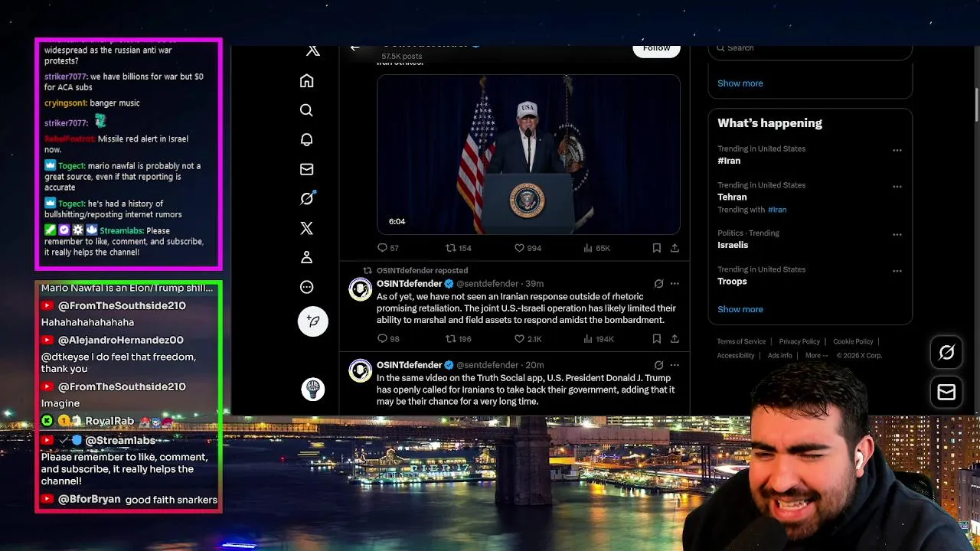Open Premium X icon in sidebar
Image resolution: width=980 pixels, height=551 pixels.
[x=306, y=228]
